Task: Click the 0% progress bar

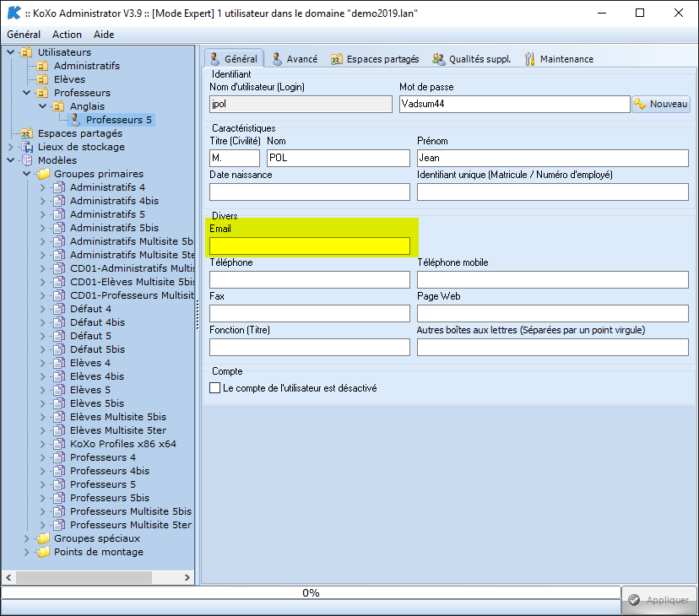Action: tap(311, 593)
